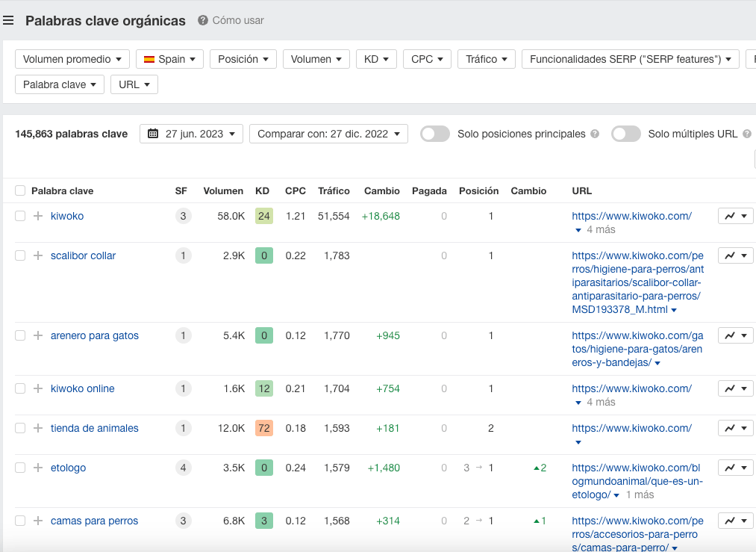Click the Spain flag in the country filter

tap(149, 58)
